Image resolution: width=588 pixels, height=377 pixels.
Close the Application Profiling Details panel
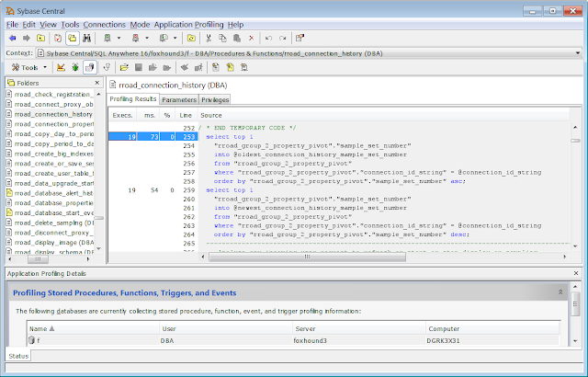(x=576, y=273)
